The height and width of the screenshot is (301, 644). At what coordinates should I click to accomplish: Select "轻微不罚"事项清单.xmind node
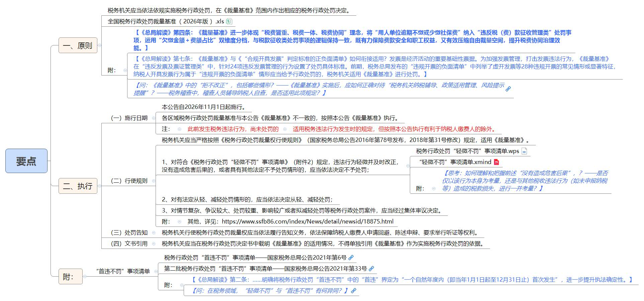pyautogui.click(x=455, y=162)
